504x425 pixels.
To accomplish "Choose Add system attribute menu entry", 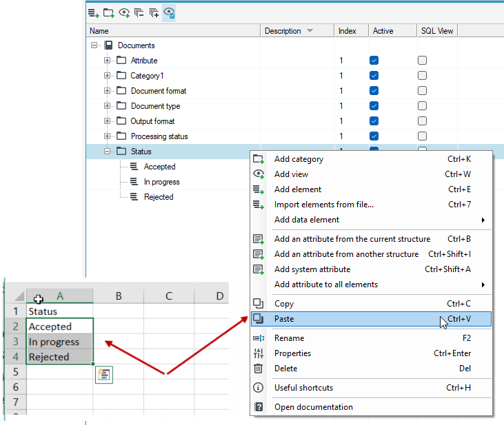I will (371, 269).
